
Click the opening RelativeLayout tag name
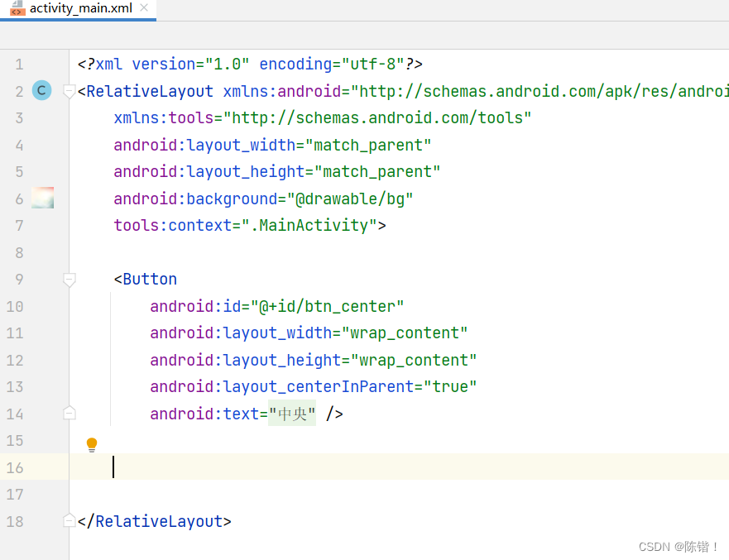pyautogui.click(x=150, y=91)
